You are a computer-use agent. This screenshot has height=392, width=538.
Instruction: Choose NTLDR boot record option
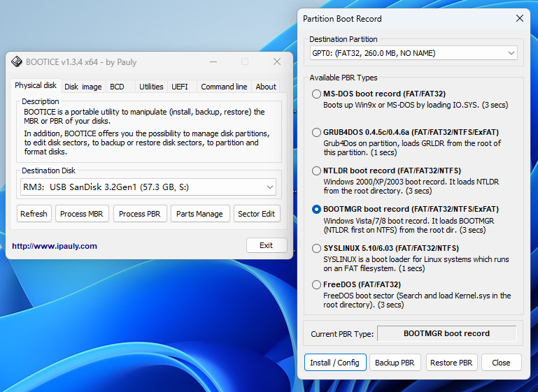[x=316, y=170]
